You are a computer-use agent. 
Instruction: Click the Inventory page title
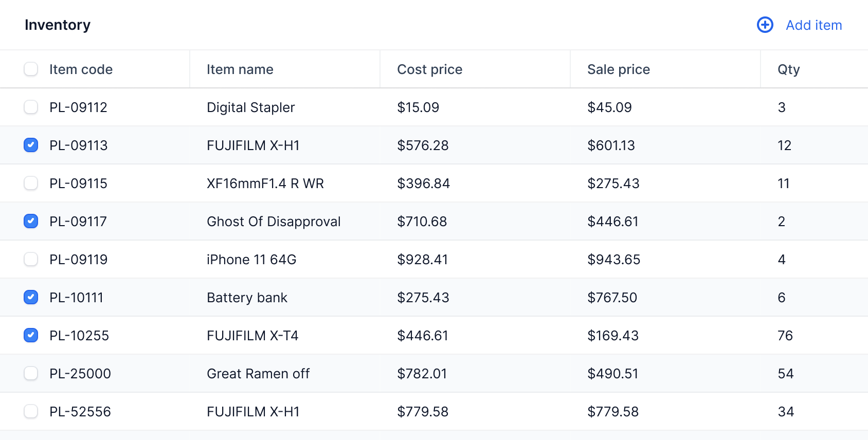coord(58,25)
